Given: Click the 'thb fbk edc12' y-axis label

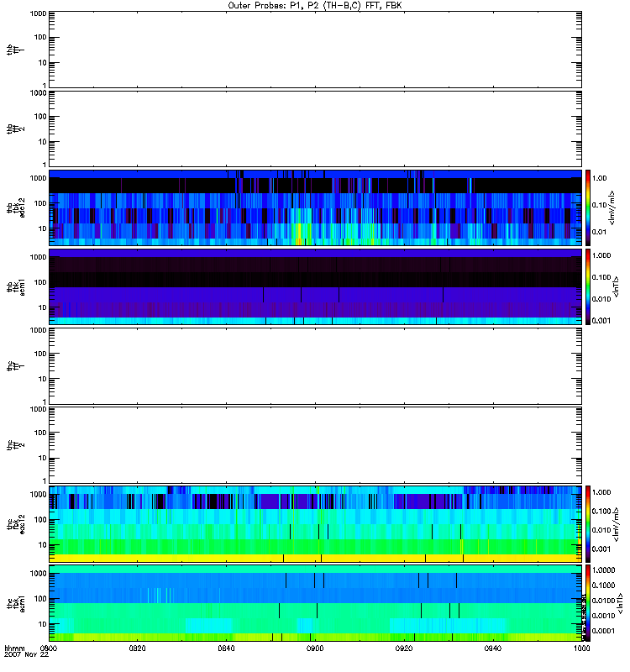Looking at the screenshot, I should (12, 207).
